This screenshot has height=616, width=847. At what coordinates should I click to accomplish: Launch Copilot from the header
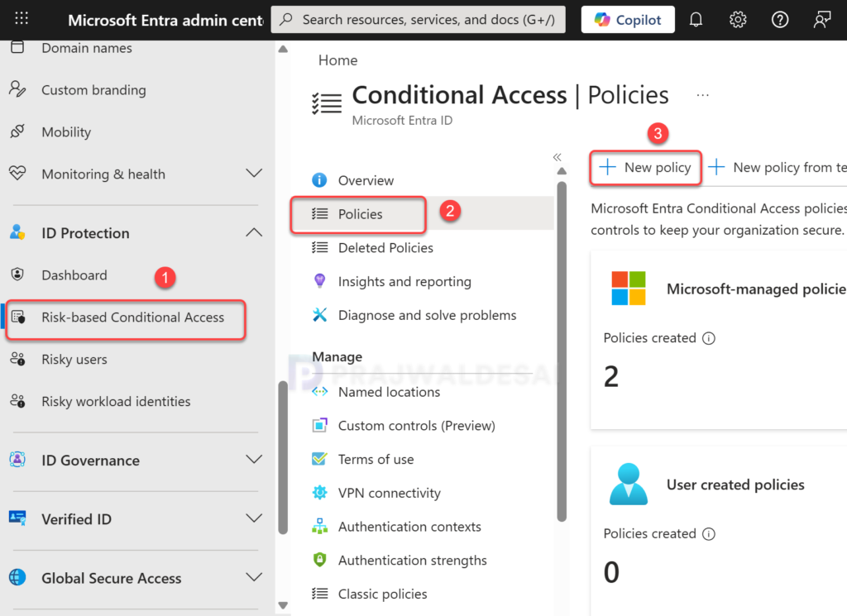pos(628,20)
